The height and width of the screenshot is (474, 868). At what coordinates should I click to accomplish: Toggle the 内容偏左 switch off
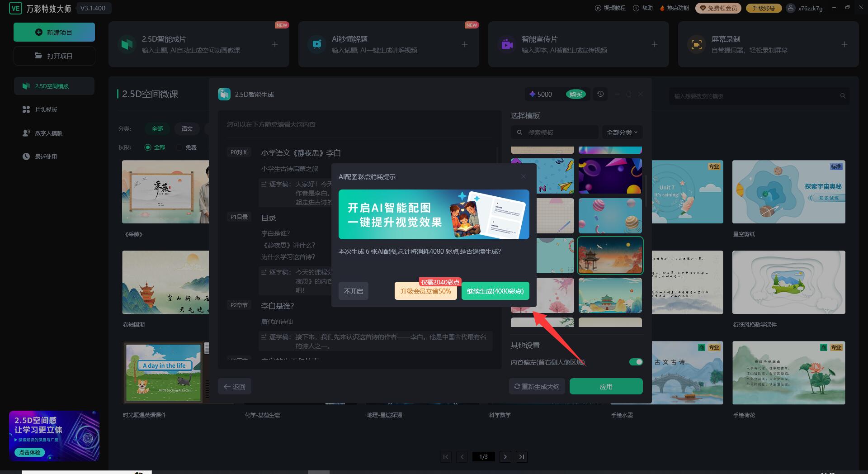pyautogui.click(x=636, y=362)
